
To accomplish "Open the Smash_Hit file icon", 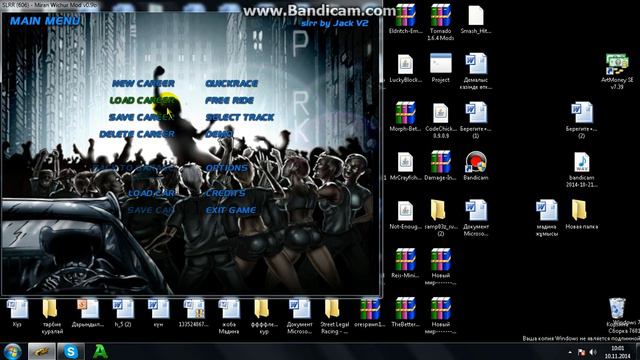I will click(x=476, y=16).
